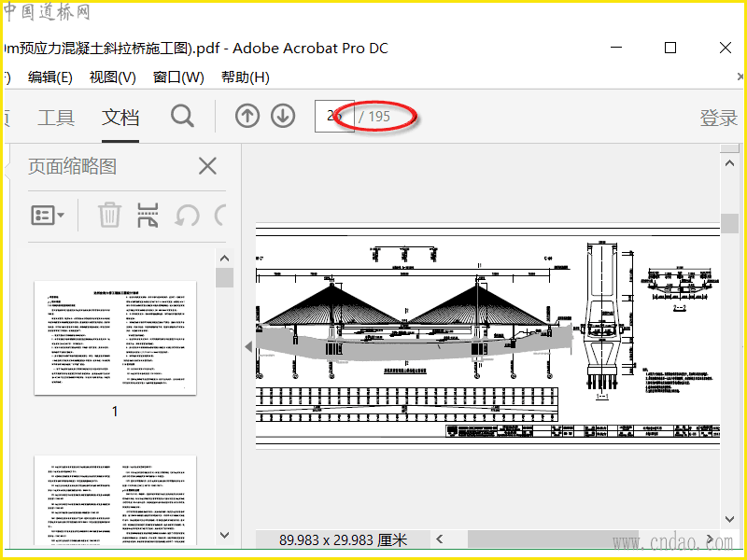Image resolution: width=747 pixels, height=560 pixels.
Task: Rotate page counterclockwise in thumbnail panel
Action: tap(187, 216)
